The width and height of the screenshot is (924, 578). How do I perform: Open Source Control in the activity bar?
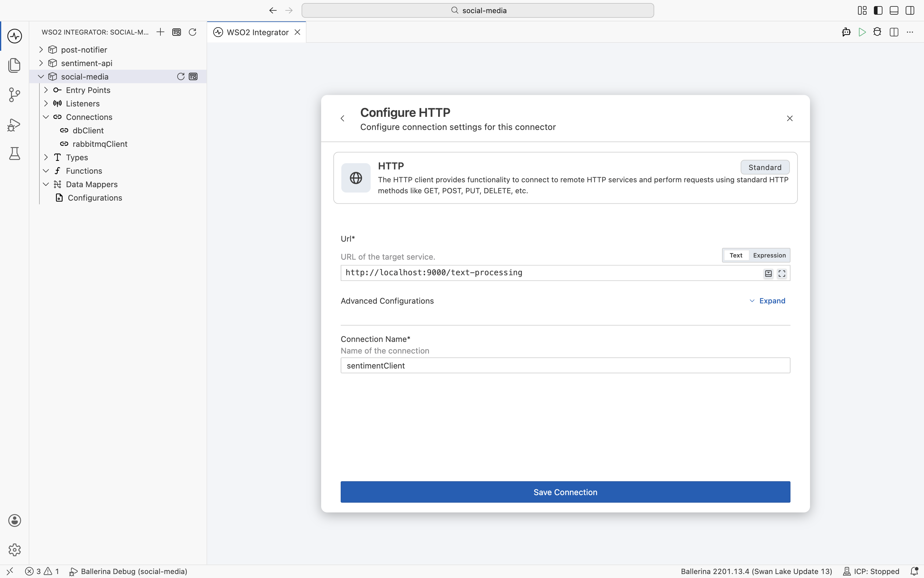(x=14, y=95)
